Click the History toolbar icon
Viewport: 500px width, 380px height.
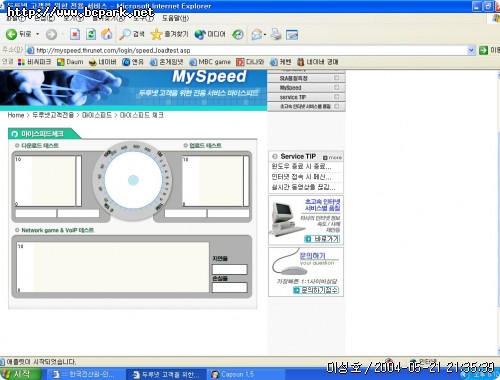238,34
